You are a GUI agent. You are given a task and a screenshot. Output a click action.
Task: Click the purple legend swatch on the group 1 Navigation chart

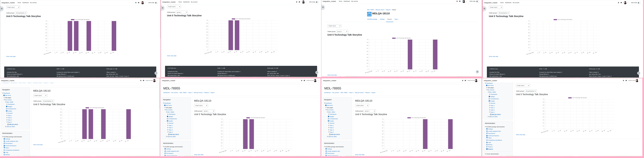coord(248,118)
